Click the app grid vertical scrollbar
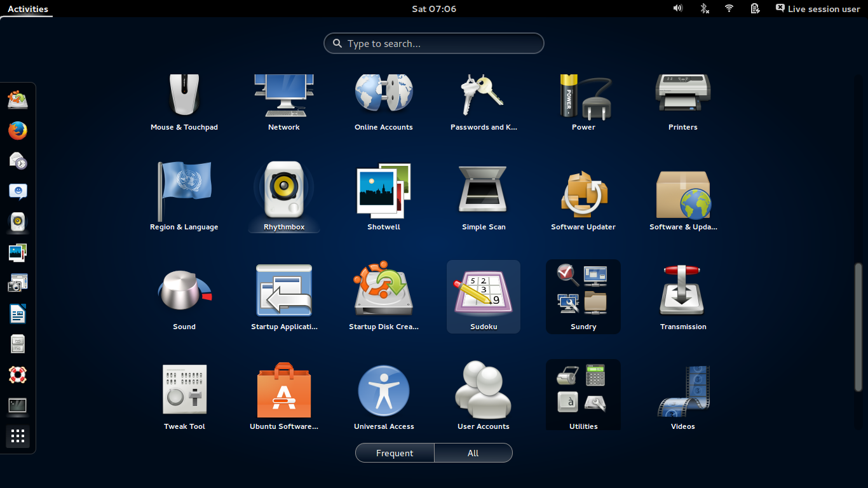 tap(858, 327)
